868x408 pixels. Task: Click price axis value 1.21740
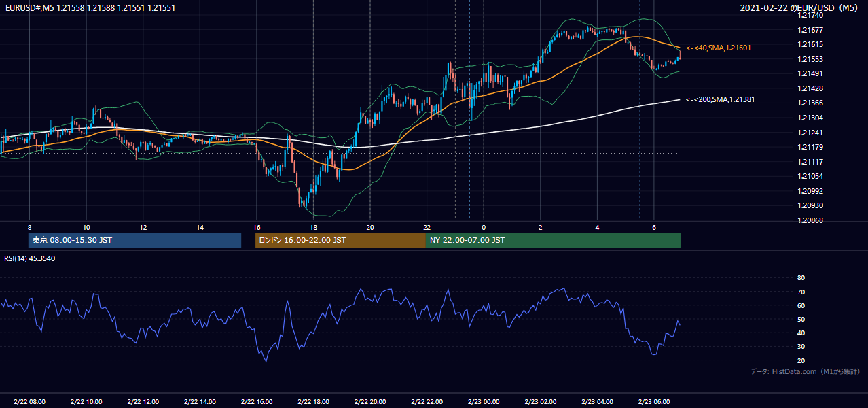pyautogui.click(x=810, y=15)
